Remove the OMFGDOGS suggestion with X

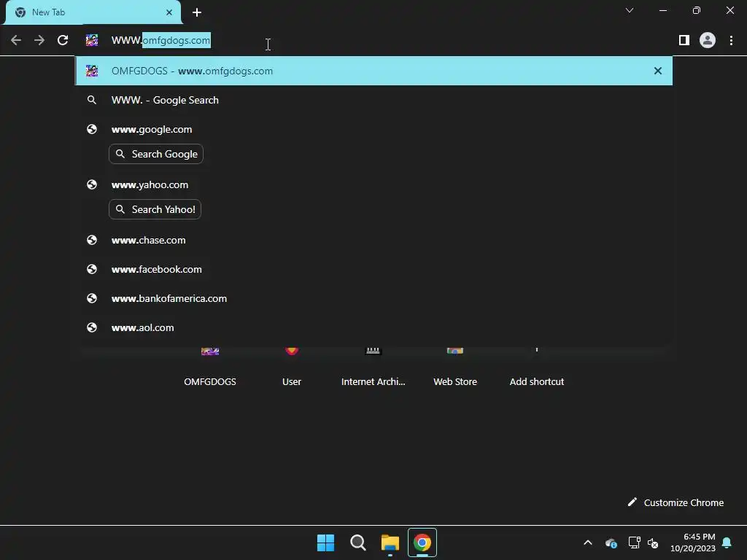658,71
